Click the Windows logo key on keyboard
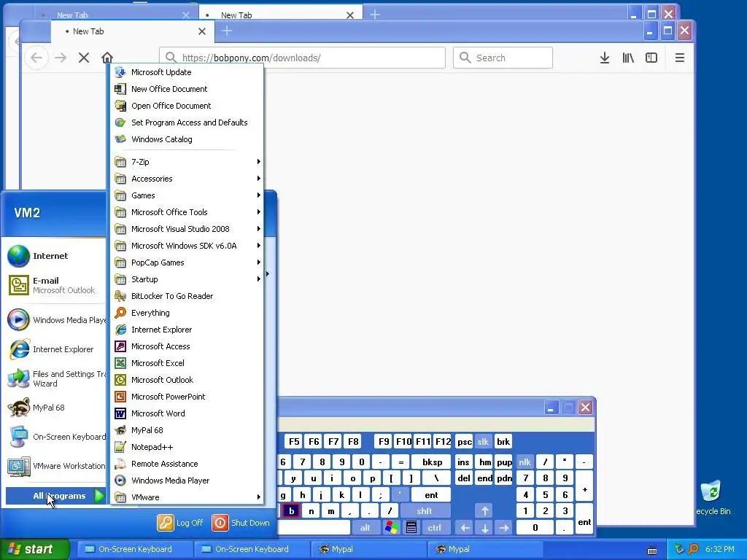 (x=392, y=528)
